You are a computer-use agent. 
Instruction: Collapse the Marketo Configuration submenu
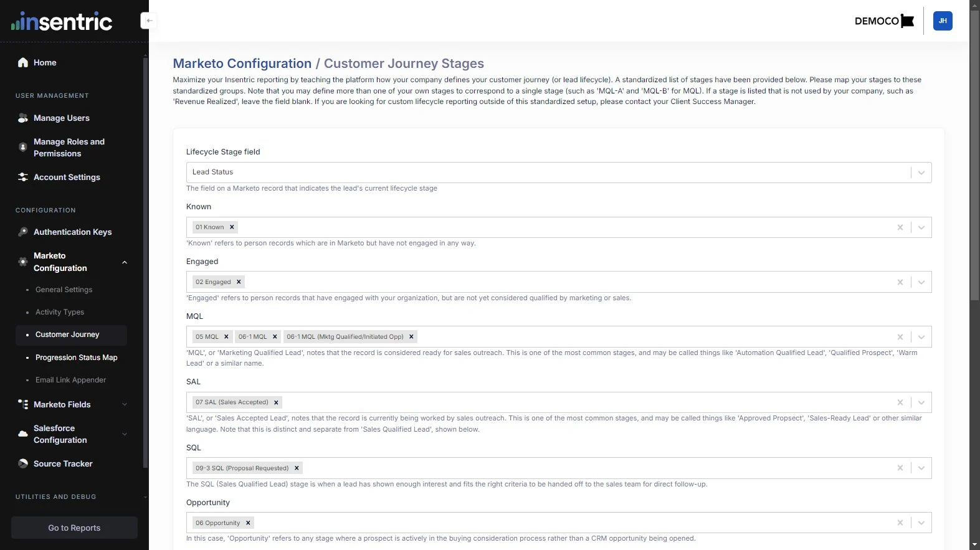tap(125, 262)
